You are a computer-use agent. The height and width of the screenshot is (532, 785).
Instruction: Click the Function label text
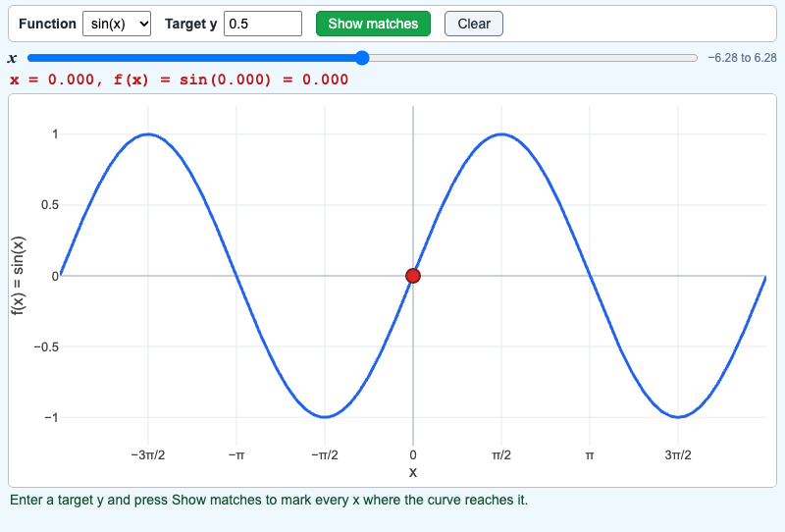(x=47, y=24)
